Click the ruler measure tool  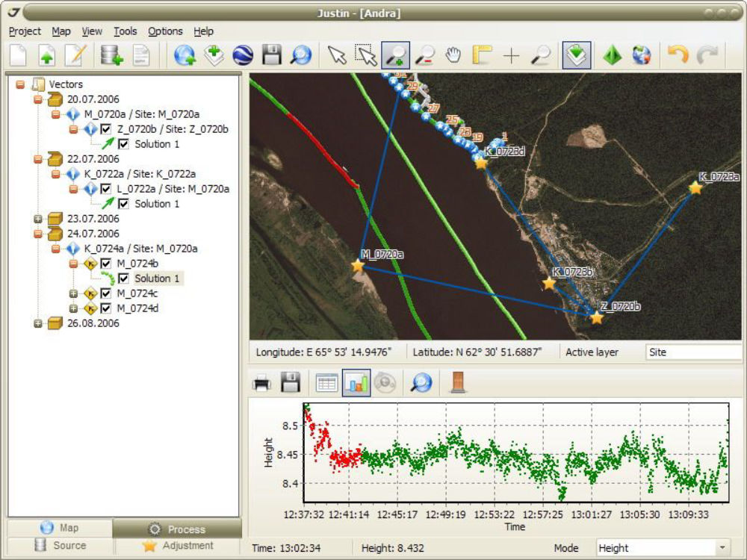(482, 56)
